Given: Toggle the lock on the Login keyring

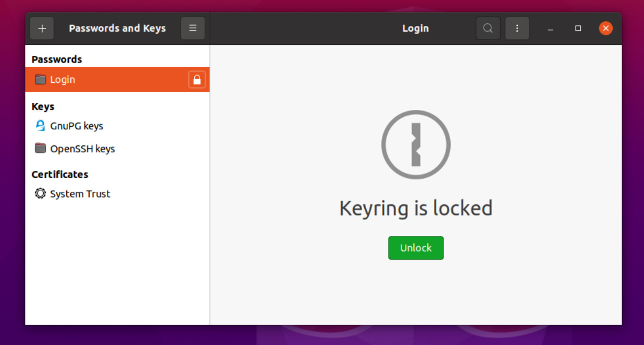Looking at the screenshot, I should click(x=196, y=79).
